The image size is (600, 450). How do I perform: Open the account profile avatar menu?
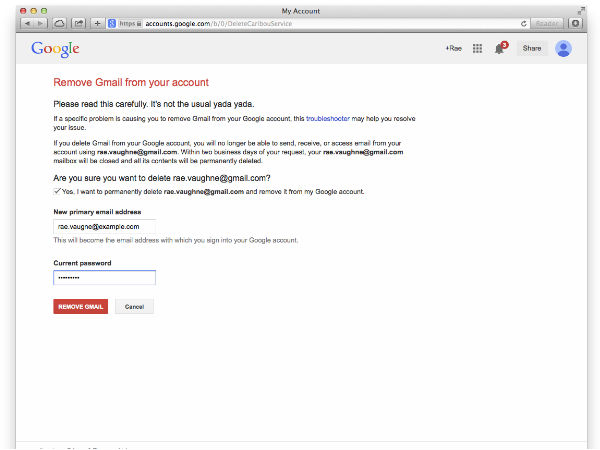pos(563,48)
